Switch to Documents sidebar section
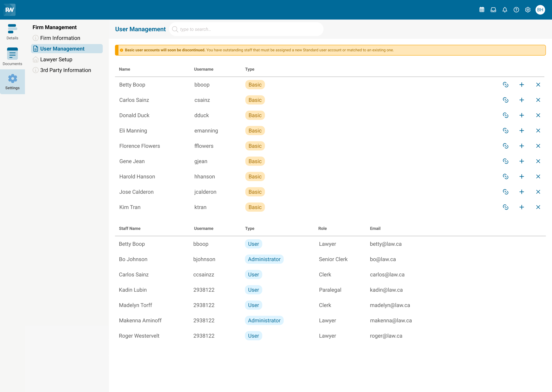The height and width of the screenshot is (392, 552). coord(12,56)
